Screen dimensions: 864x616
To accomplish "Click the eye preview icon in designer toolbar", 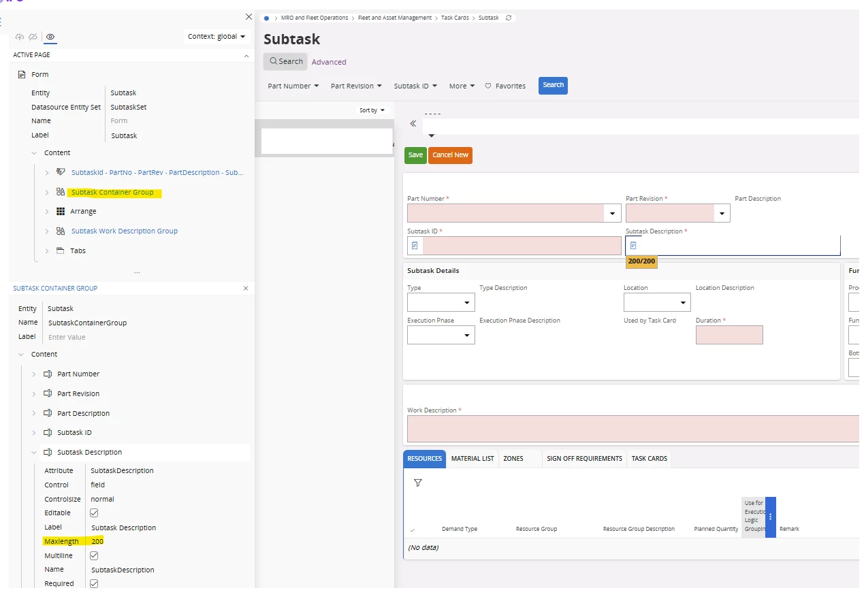I will [50, 37].
